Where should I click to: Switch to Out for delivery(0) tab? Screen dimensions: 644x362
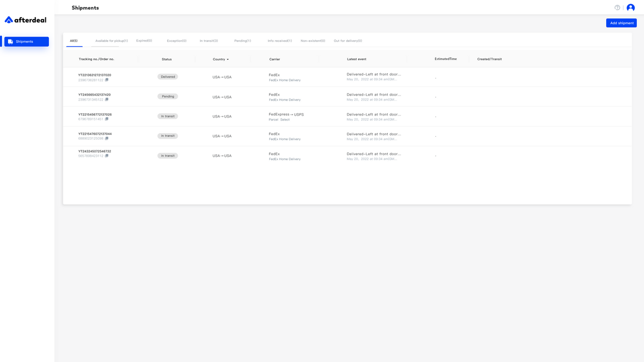point(348,41)
